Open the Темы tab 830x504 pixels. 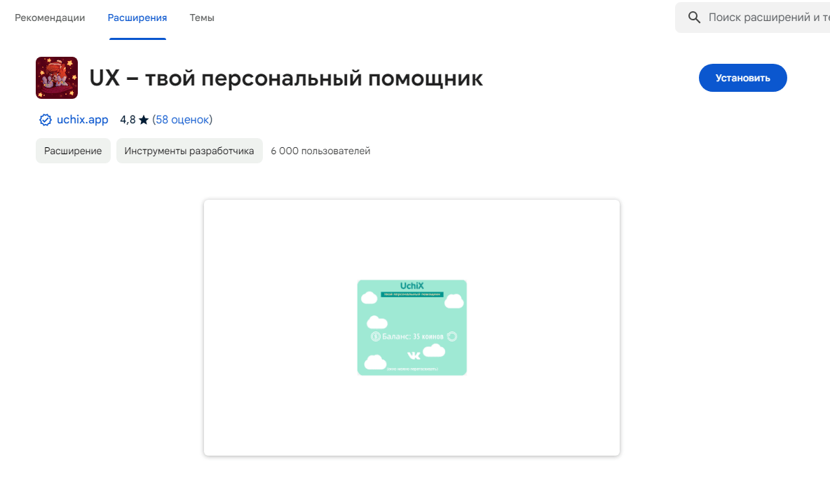[202, 18]
